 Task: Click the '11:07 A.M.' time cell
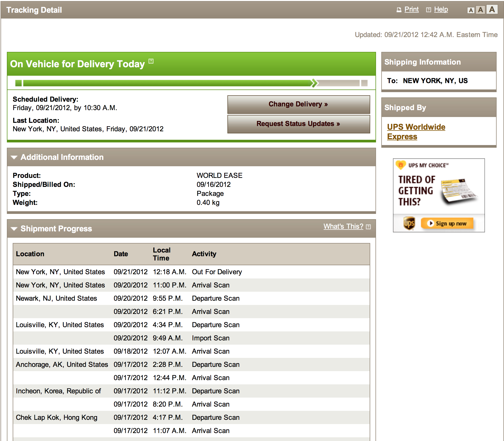169,431
